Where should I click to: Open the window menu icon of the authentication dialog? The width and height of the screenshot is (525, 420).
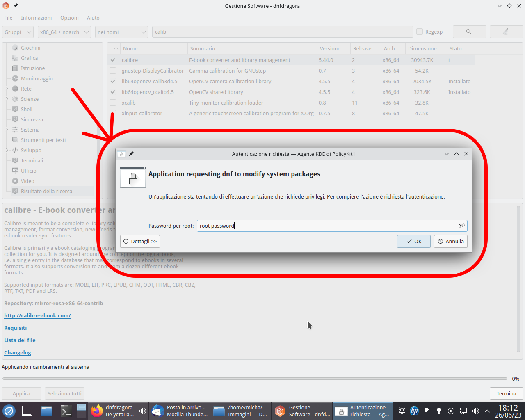click(x=121, y=154)
